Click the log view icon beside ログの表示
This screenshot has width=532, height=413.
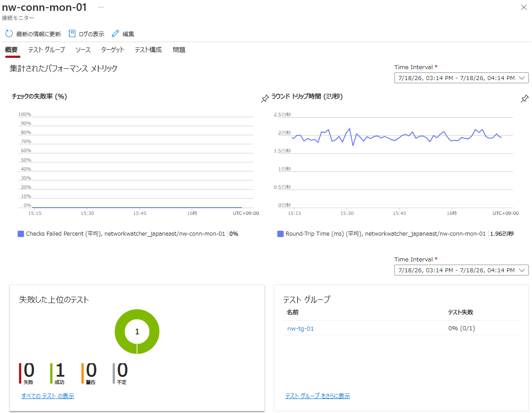pos(72,33)
